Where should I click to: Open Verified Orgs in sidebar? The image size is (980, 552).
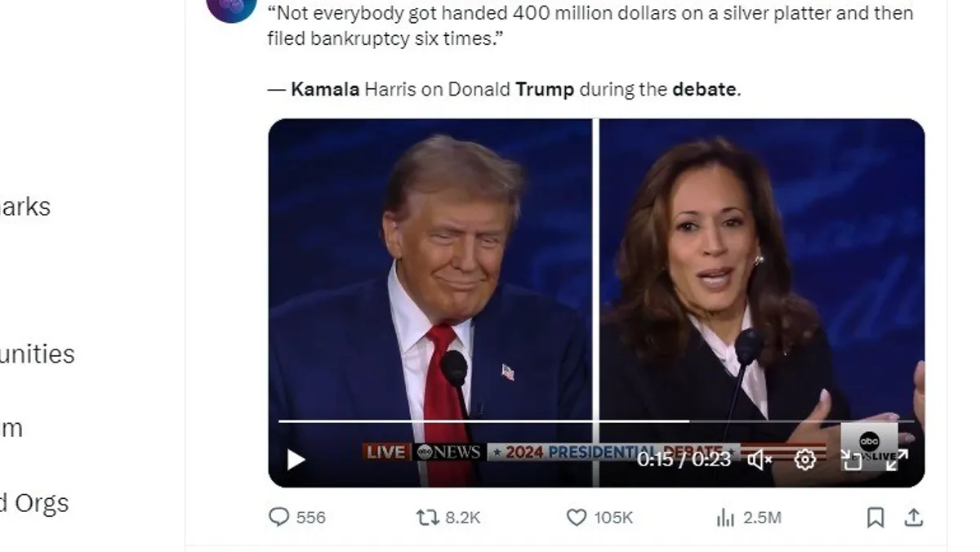click(x=33, y=503)
